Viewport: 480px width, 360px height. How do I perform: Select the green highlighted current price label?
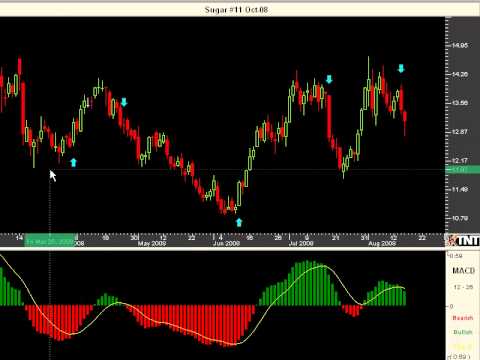[x=463, y=170]
